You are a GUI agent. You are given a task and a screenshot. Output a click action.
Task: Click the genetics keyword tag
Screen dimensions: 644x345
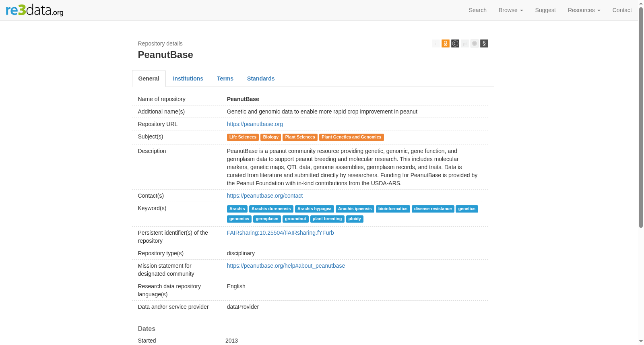[x=467, y=209]
